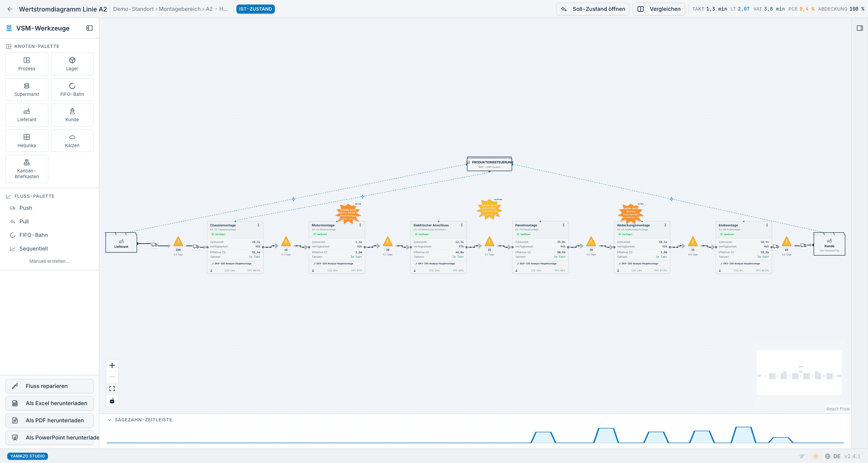The width and height of the screenshot is (868, 463).
Task: Open Motormontage node options menu
Action: [x=360, y=225]
